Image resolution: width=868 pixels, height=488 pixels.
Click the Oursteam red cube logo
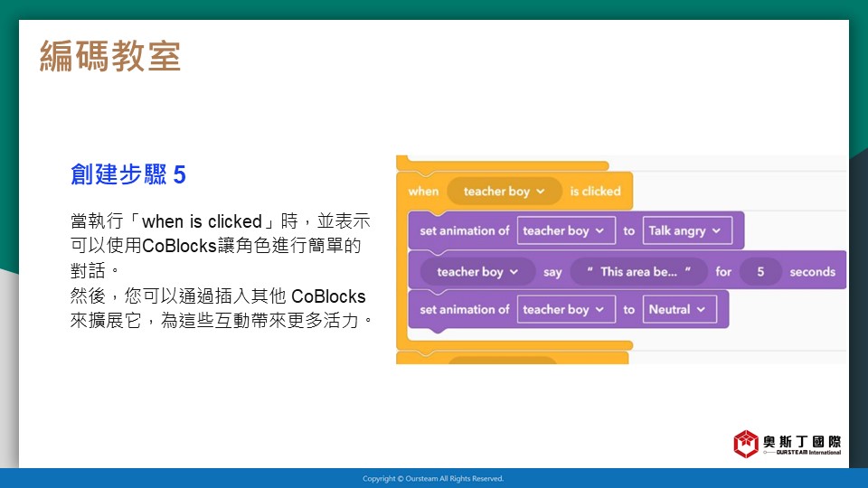click(746, 444)
